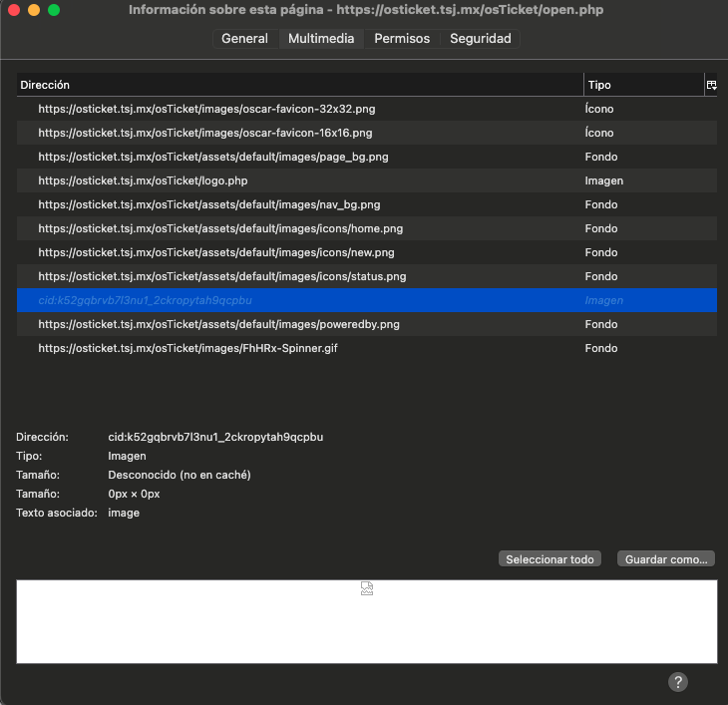
Task: Switch to the General tab
Action: [x=244, y=39]
